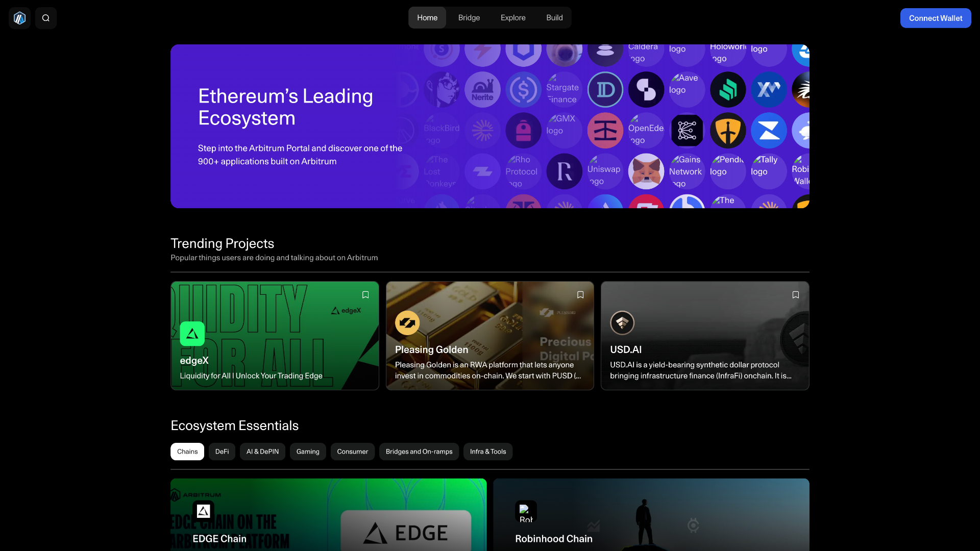
Task: Open the search icon button
Action: [x=46, y=18]
